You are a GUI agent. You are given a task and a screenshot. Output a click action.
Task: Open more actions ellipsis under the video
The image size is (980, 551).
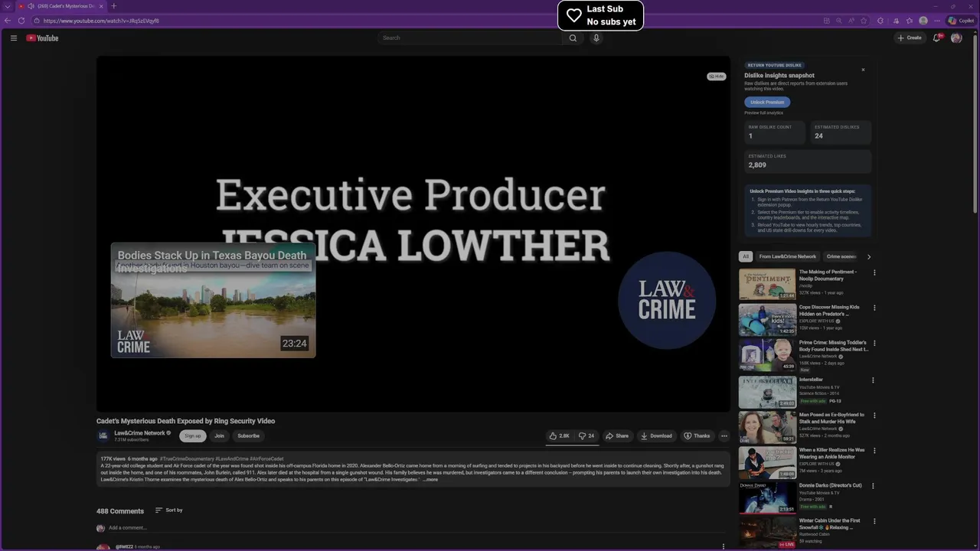pyautogui.click(x=724, y=436)
